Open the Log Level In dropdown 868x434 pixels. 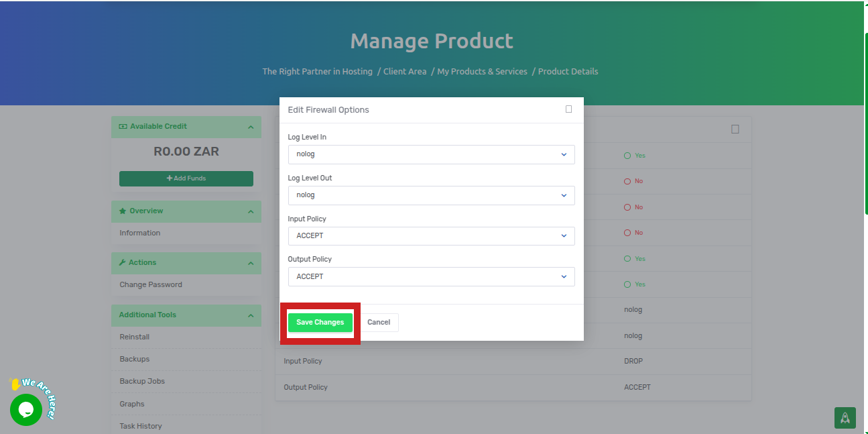pos(431,154)
